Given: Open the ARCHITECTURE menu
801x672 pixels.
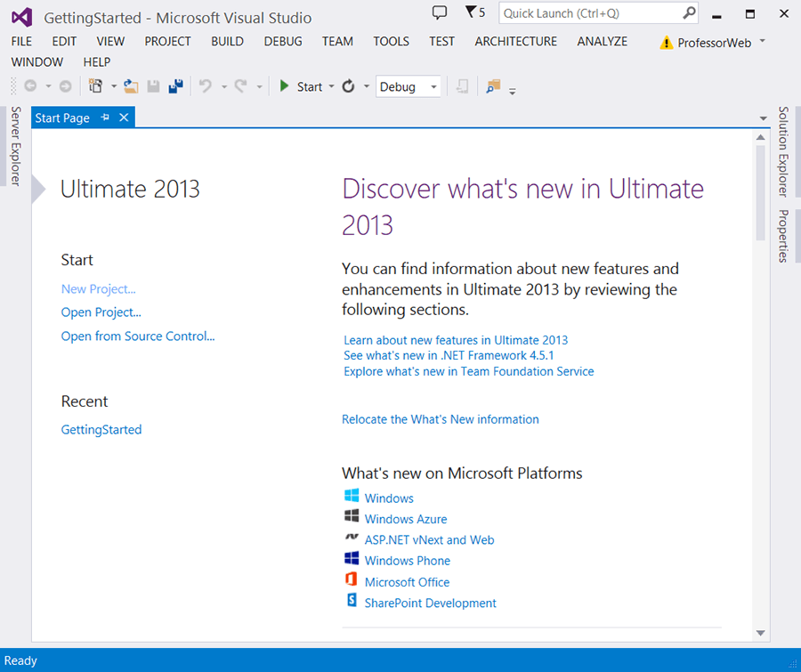Looking at the screenshot, I should tap(515, 42).
